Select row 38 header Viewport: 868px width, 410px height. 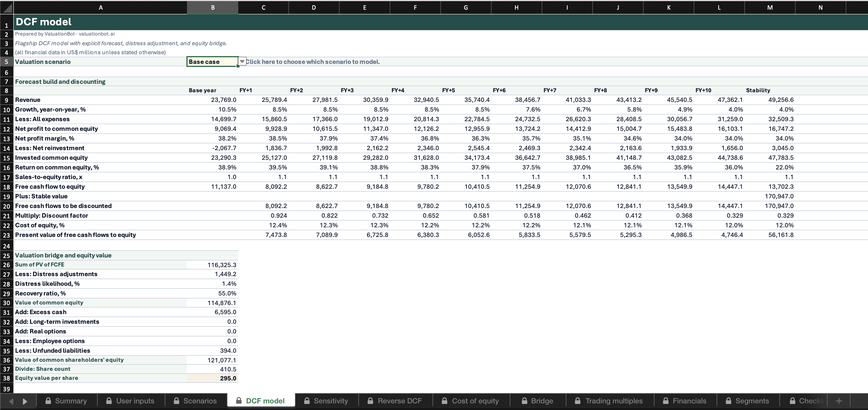(6, 378)
